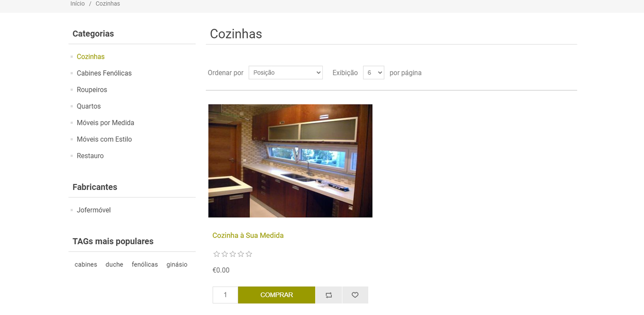The height and width of the screenshot is (315, 644).
Task: Select Cabines Fenólicas category
Action: pyautogui.click(x=104, y=73)
